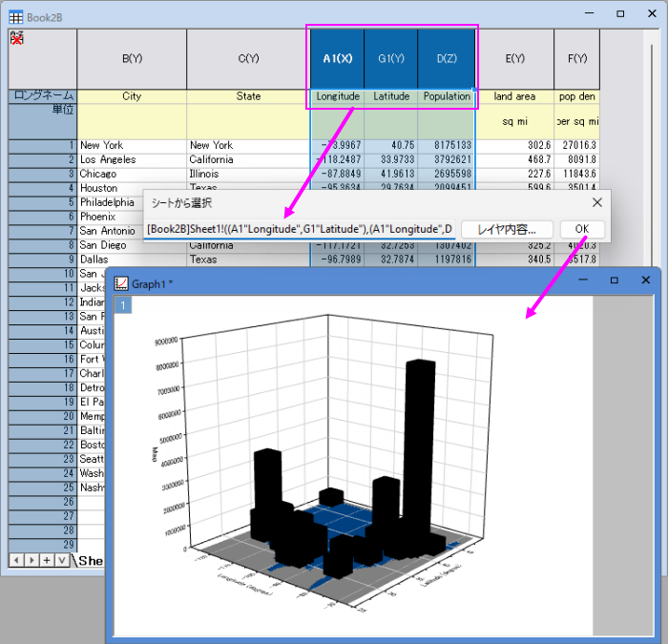Click the 302.6 land area cell
Screen dimensions: 668x644
tap(514, 145)
